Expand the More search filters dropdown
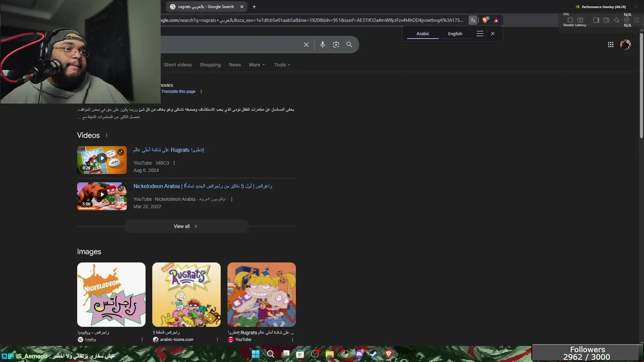644x362 pixels. pyautogui.click(x=257, y=65)
